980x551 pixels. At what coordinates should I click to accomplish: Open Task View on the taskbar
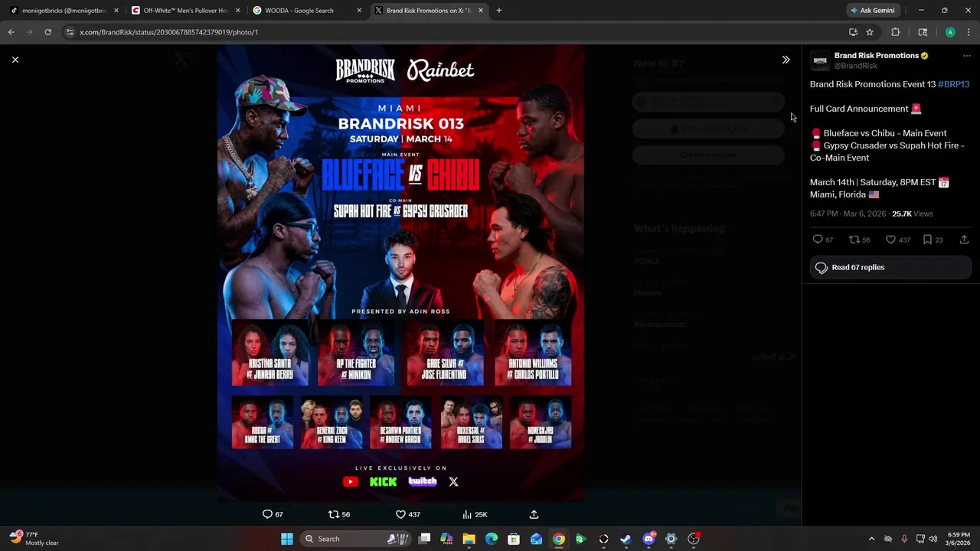[424, 539]
